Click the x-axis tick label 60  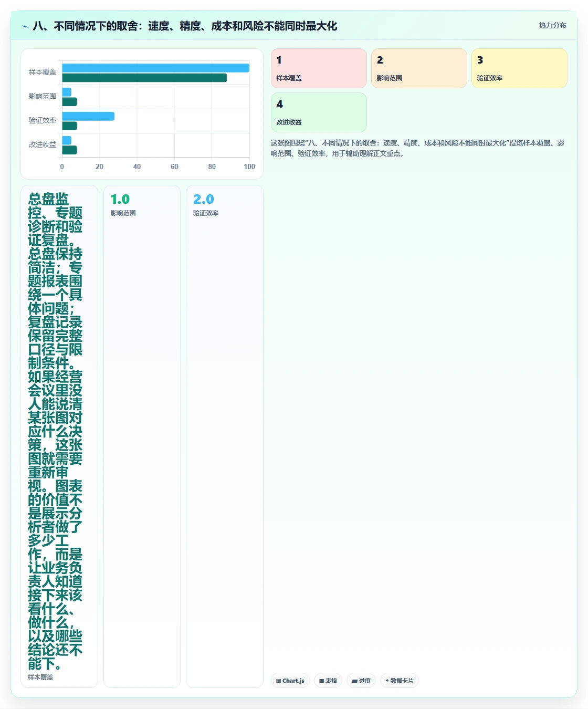coord(174,166)
